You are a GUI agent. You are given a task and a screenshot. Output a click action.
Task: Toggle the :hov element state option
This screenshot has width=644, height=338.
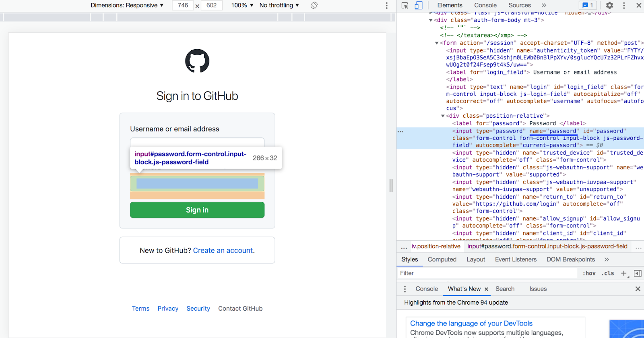[589, 273]
